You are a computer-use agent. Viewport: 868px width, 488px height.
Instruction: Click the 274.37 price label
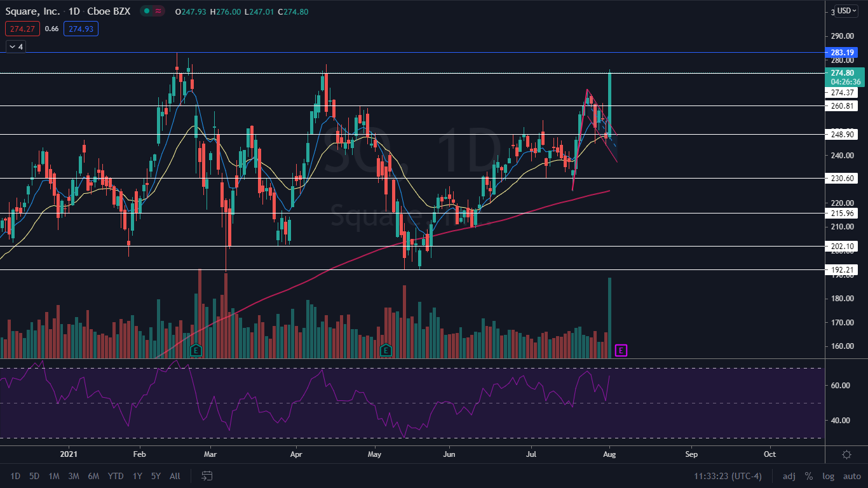[x=842, y=93]
